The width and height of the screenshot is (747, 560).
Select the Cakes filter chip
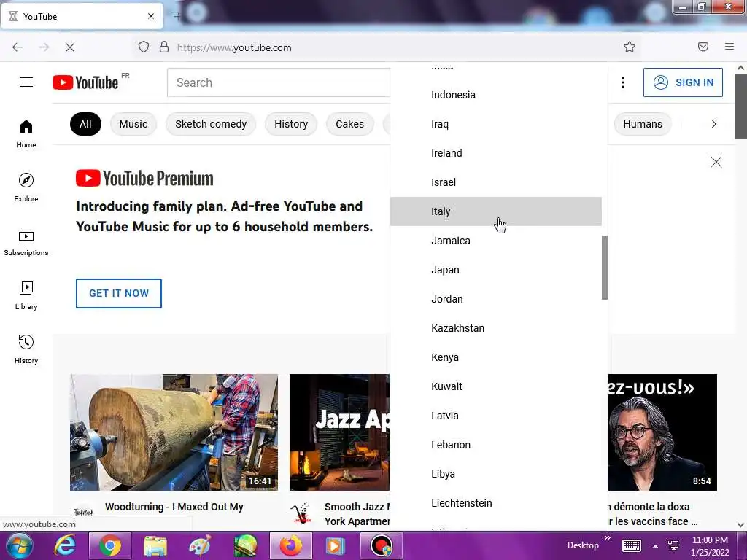[349, 124]
